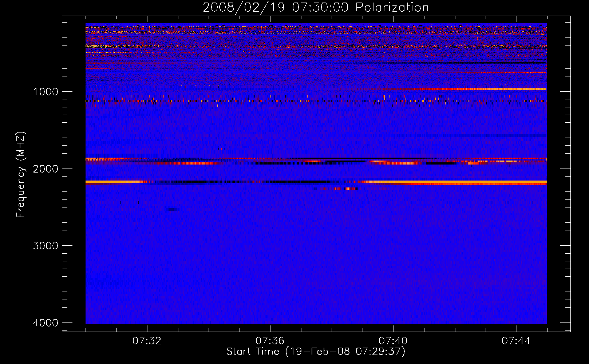Click the plot title "2008/02/19 07:30:00 Polarization"
Viewport: 589px width, 364px height.
[x=316, y=8]
